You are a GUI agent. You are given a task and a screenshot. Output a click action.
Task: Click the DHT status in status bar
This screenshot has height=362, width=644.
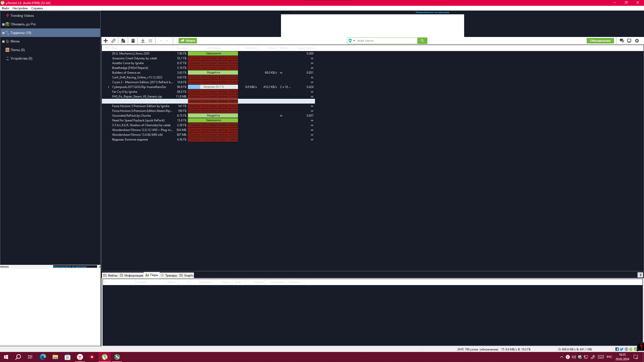[478, 349]
